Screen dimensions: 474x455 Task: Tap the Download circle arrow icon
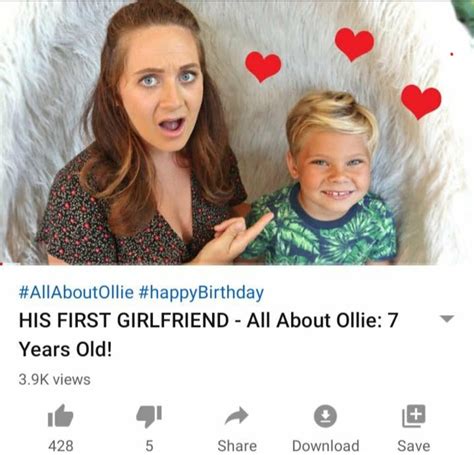[325, 416]
